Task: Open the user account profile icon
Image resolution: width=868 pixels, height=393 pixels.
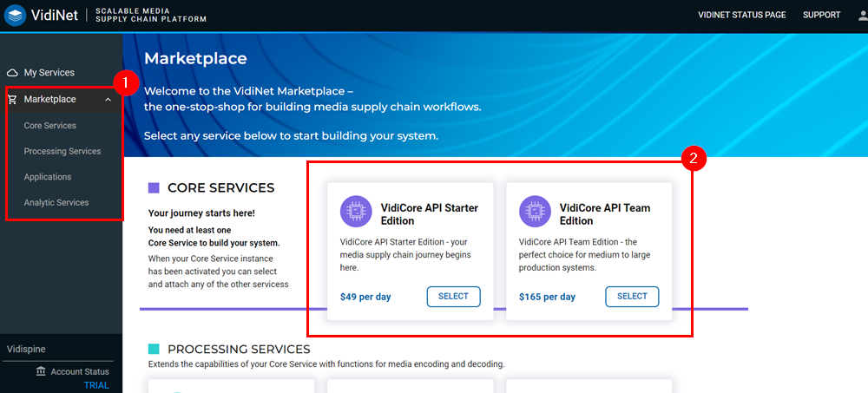Action: point(861,15)
